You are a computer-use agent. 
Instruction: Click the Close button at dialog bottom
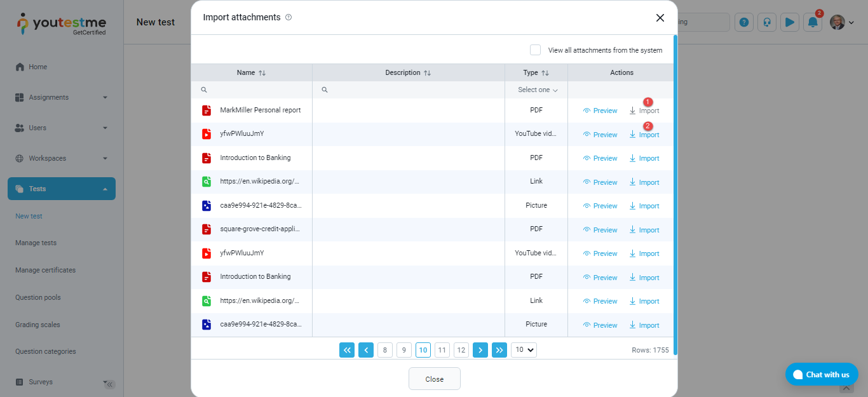click(434, 379)
